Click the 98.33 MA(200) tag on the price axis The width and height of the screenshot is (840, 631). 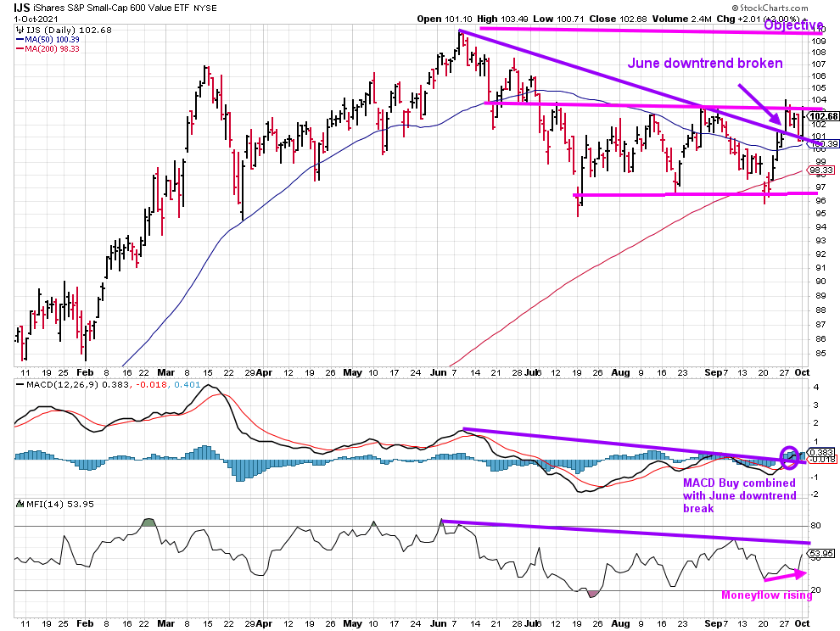[821, 170]
